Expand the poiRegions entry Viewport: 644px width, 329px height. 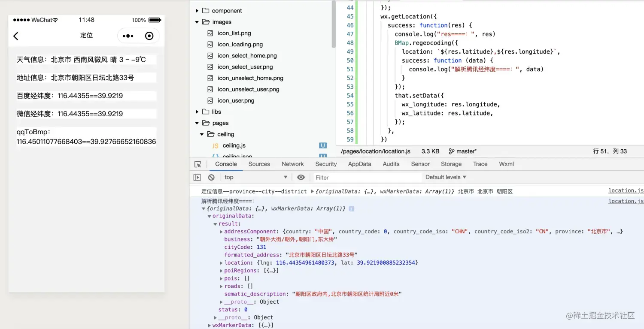tap(221, 271)
